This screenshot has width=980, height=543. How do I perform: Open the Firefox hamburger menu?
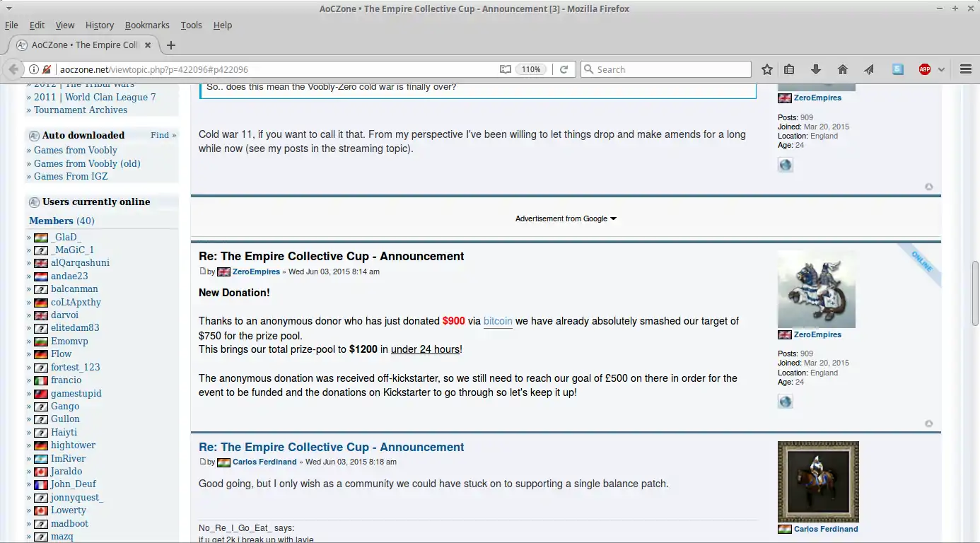tap(966, 69)
